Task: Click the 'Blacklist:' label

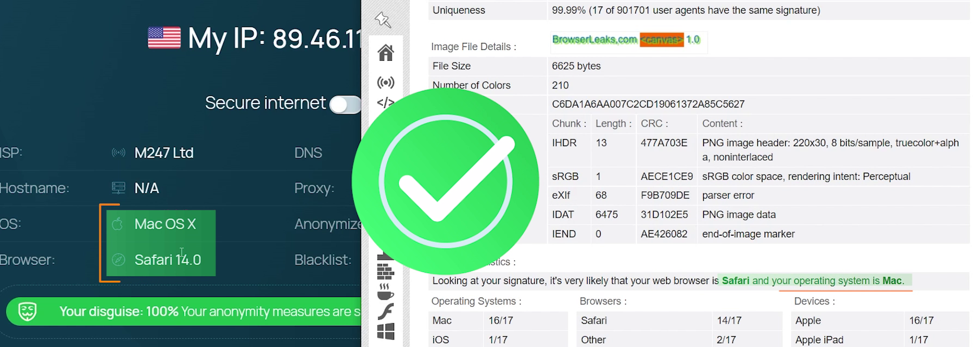Action: click(323, 260)
